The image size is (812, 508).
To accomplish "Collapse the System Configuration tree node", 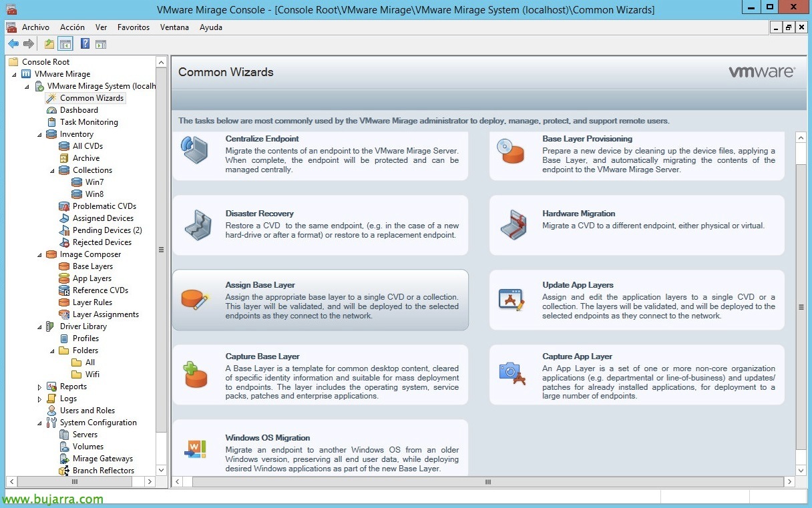I will [x=40, y=423].
